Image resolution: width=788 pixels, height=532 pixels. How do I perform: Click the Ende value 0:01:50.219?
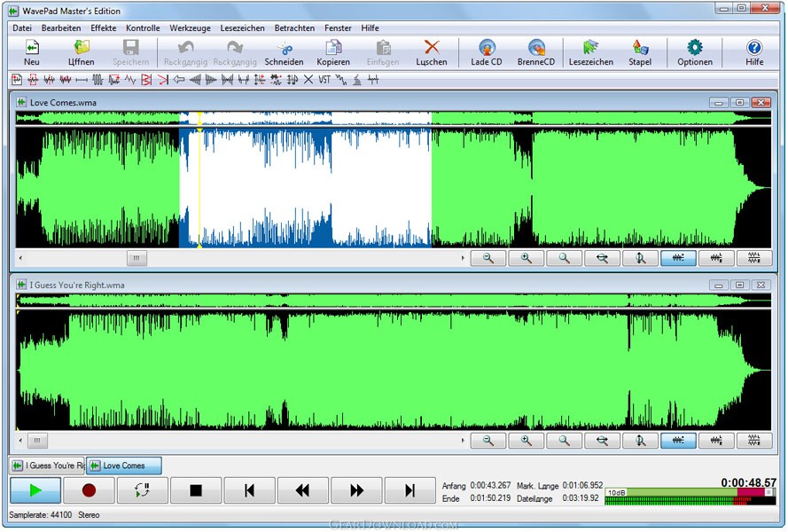pyautogui.click(x=490, y=498)
